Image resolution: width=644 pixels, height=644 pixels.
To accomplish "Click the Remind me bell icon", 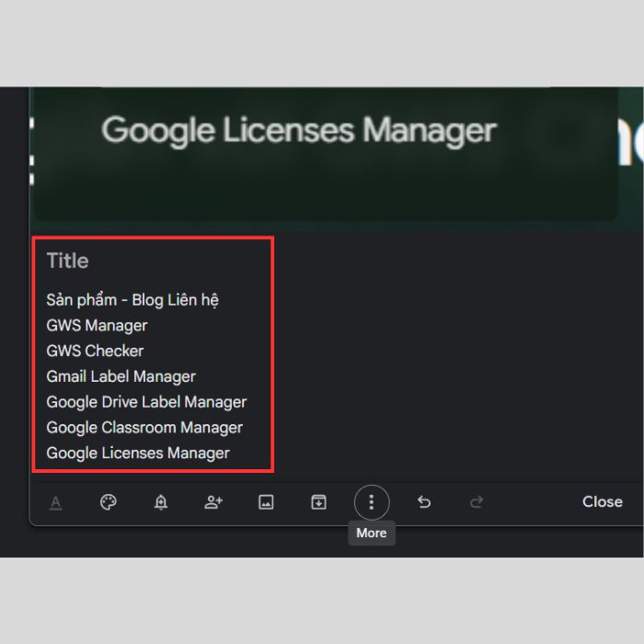I will click(161, 502).
